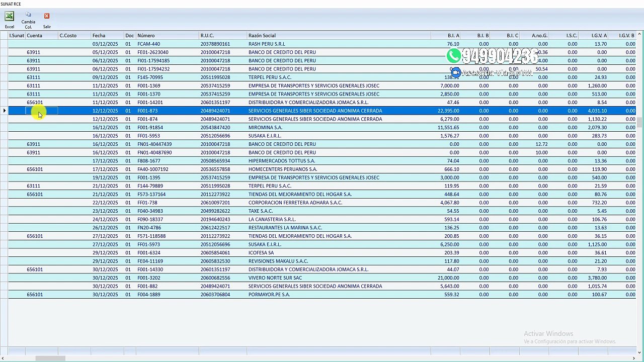This screenshot has height=362, width=644.
Task: Click base amount 21,000.00
Action: click(x=448, y=278)
